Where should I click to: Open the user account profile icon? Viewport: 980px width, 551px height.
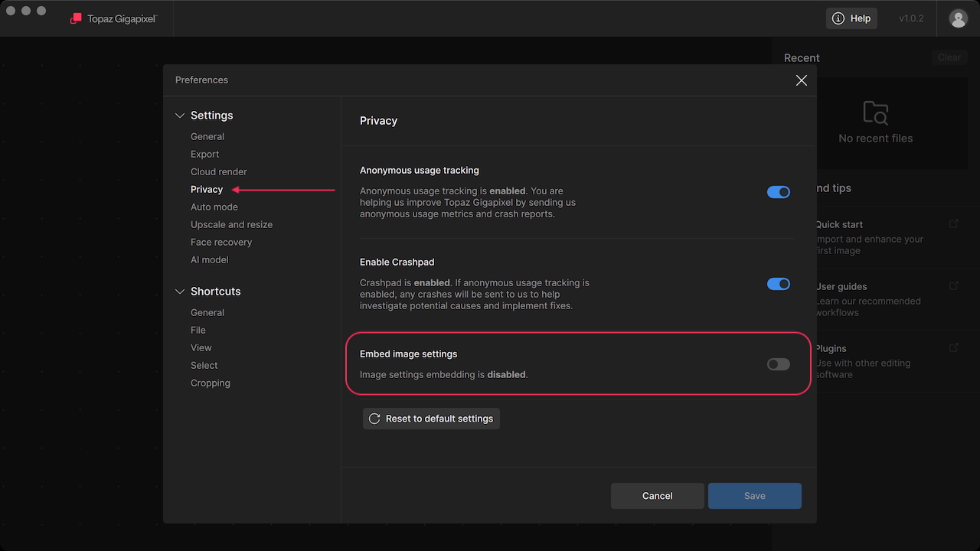pyautogui.click(x=958, y=18)
